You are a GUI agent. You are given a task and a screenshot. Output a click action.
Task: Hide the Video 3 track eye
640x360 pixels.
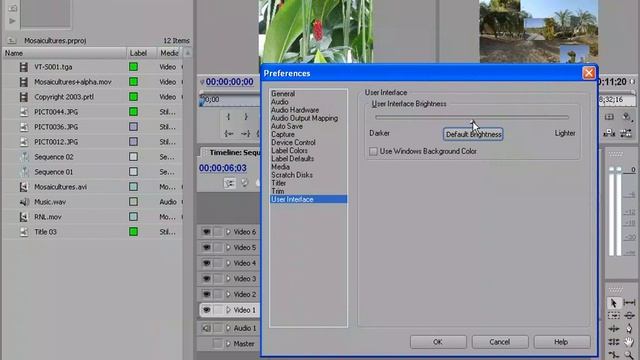pos(207,279)
